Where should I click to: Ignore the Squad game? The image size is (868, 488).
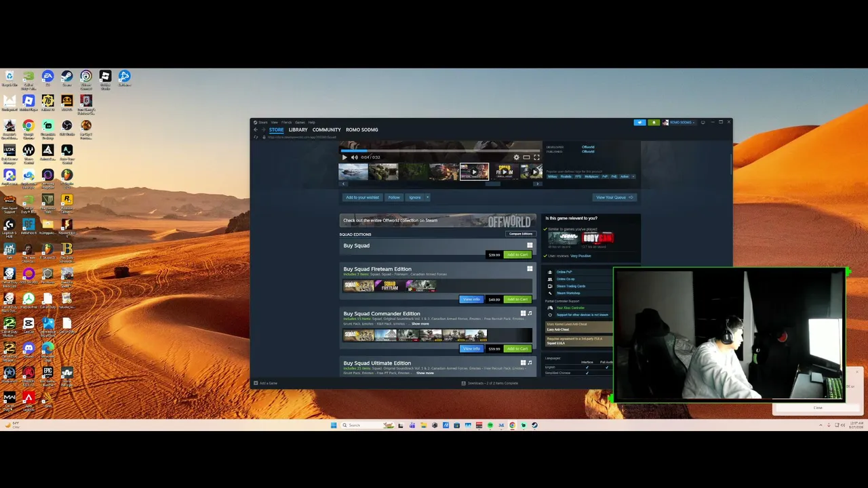(414, 197)
